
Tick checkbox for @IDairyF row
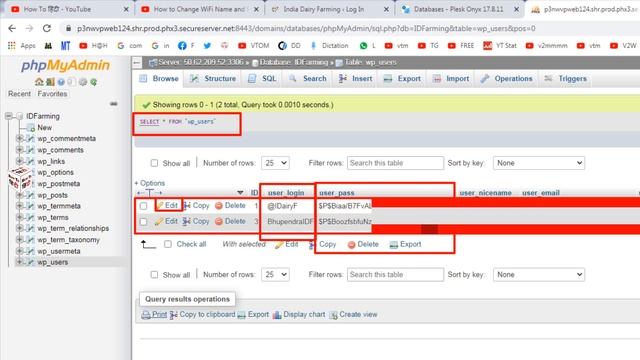tap(143, 206)
